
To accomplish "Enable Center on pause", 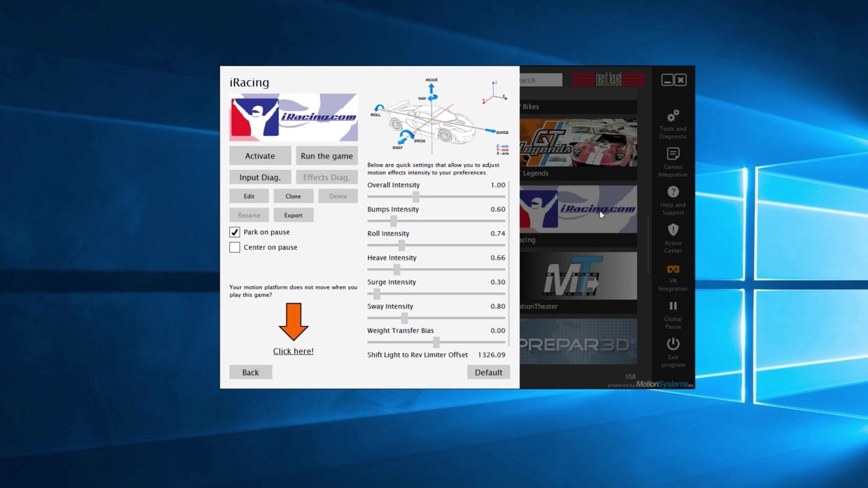I will pos(234,247).
